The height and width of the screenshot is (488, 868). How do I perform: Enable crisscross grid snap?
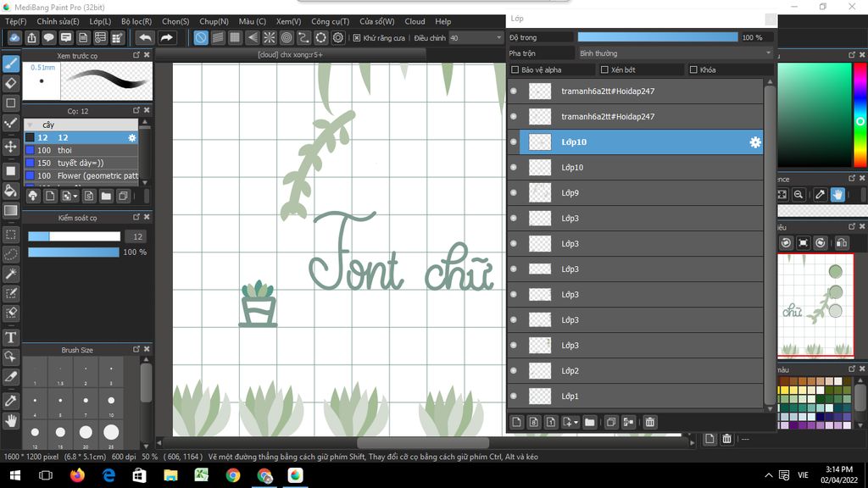coord(236,37)
